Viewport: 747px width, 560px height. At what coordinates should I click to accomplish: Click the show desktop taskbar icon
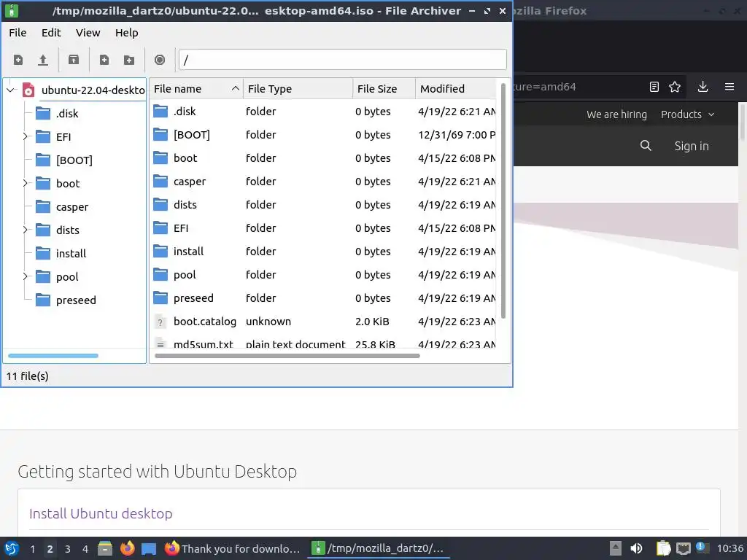[x=149, y=548]
